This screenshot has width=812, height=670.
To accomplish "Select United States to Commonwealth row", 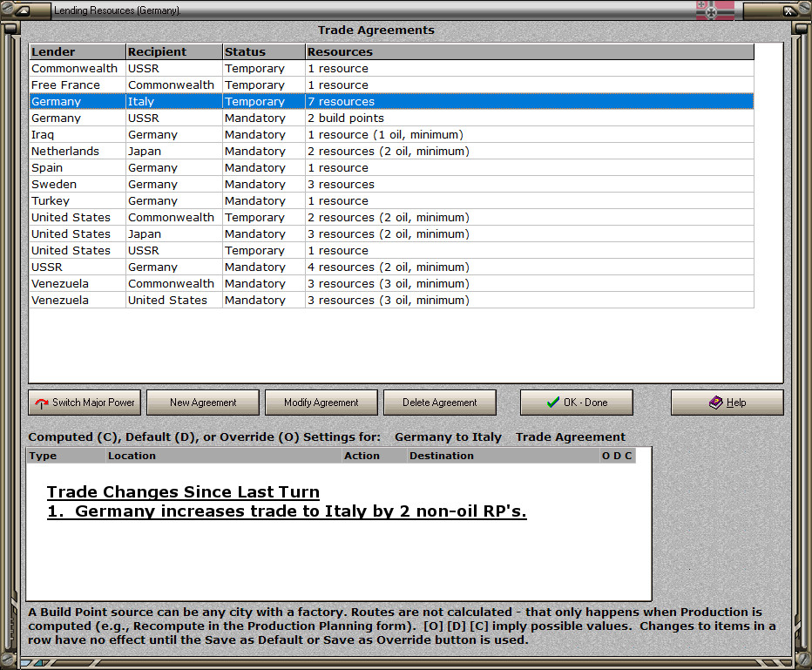I will click(x=391, y=218).
